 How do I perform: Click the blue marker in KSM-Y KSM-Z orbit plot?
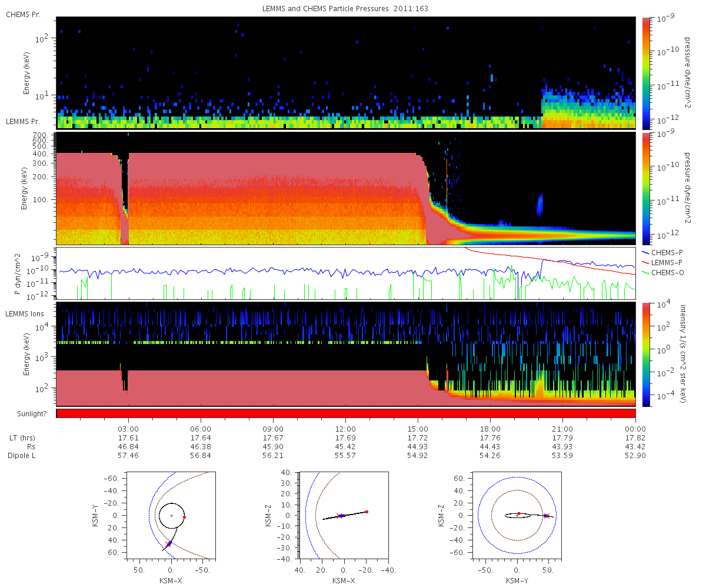coord(545,516)
